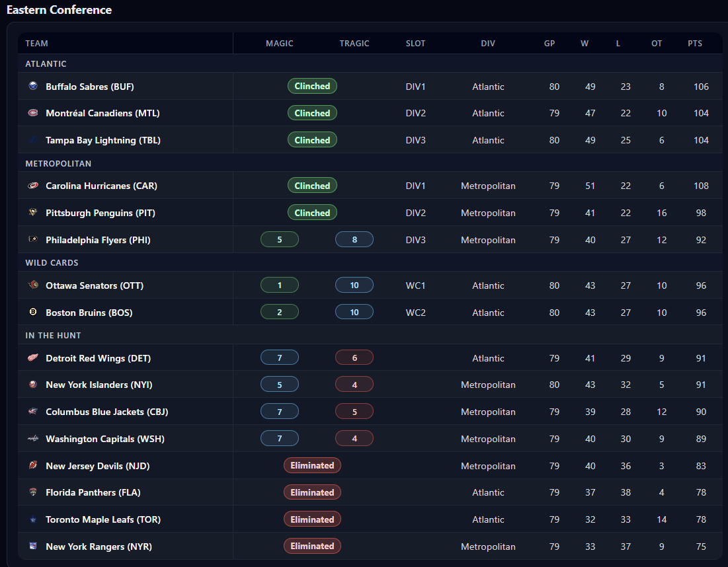Click the Clinched badge for Buffalo Sabres

coord(313,86)
